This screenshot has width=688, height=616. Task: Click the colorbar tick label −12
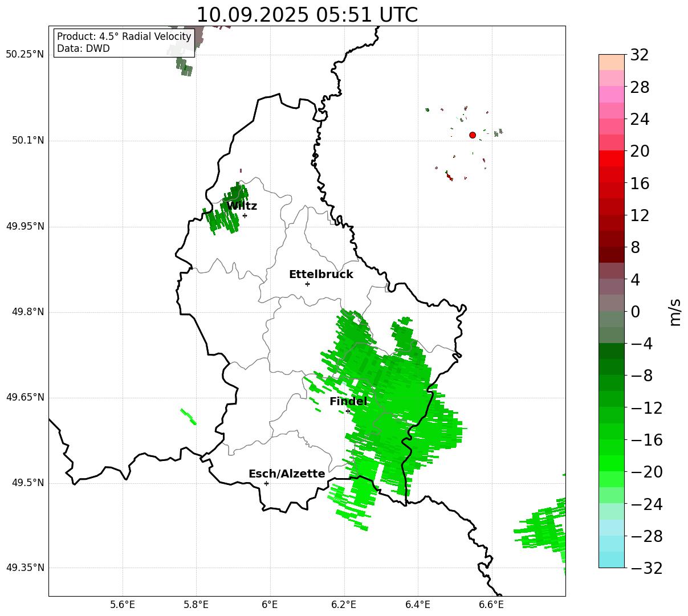646,408
